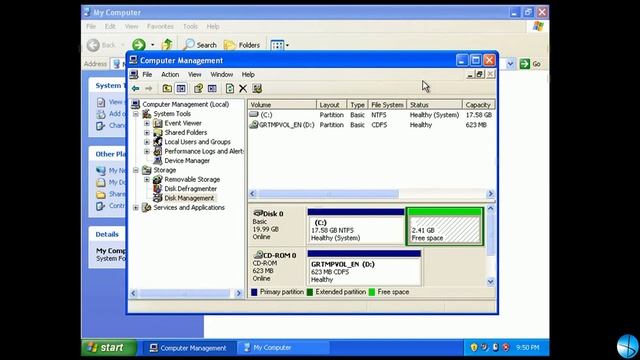The height and width of the screenshot is (360, 640).
Task: Expand Services and Applications node
Action: click(136, 208)
